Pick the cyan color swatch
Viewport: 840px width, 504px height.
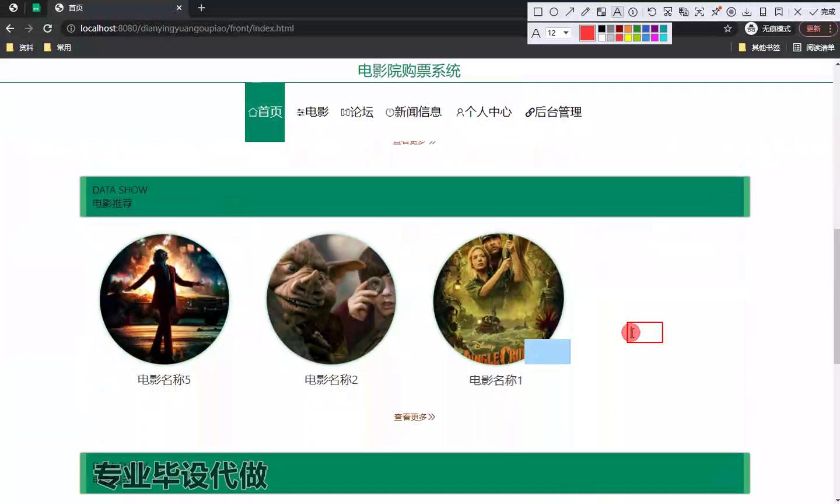click(663, 38)
